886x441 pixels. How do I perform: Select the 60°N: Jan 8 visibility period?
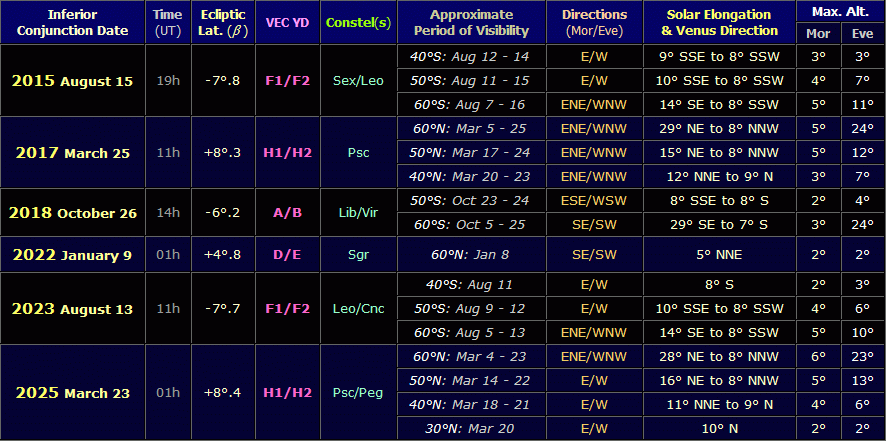470,255
